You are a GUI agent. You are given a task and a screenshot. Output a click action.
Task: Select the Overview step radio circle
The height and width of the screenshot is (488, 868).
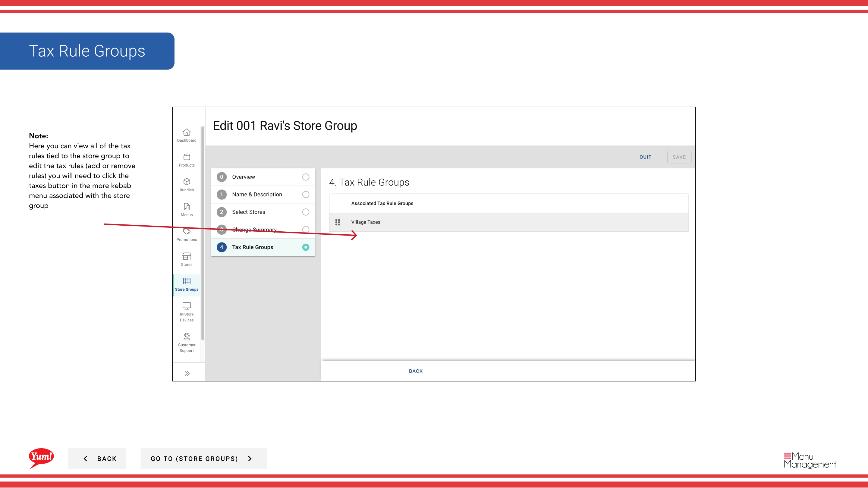pyautogui.click(x=306, y=177)
